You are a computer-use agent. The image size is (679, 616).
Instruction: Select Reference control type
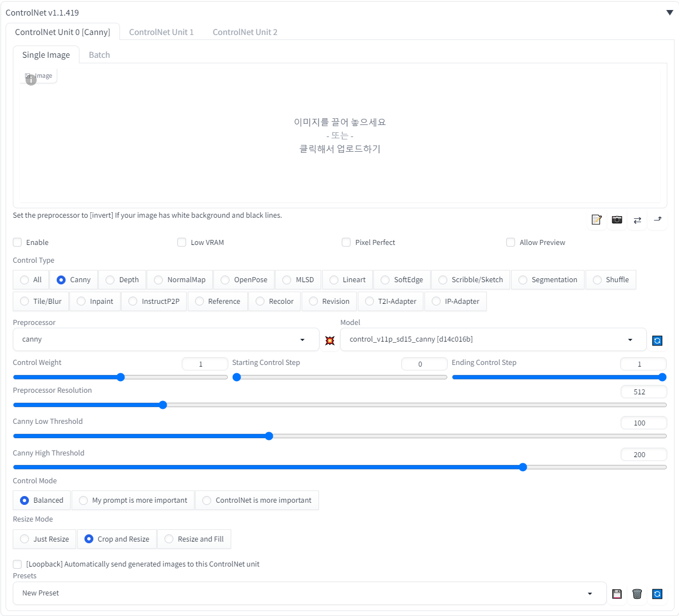(218, 302)
